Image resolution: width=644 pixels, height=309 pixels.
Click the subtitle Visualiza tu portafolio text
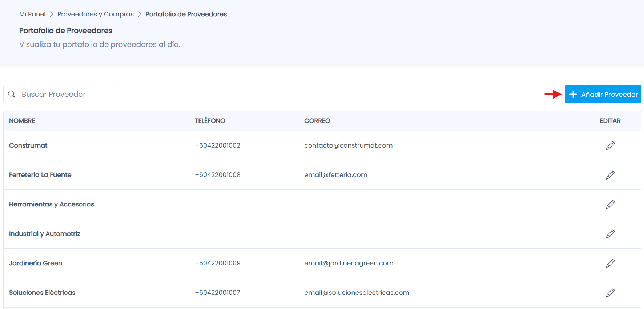(100, 44)
